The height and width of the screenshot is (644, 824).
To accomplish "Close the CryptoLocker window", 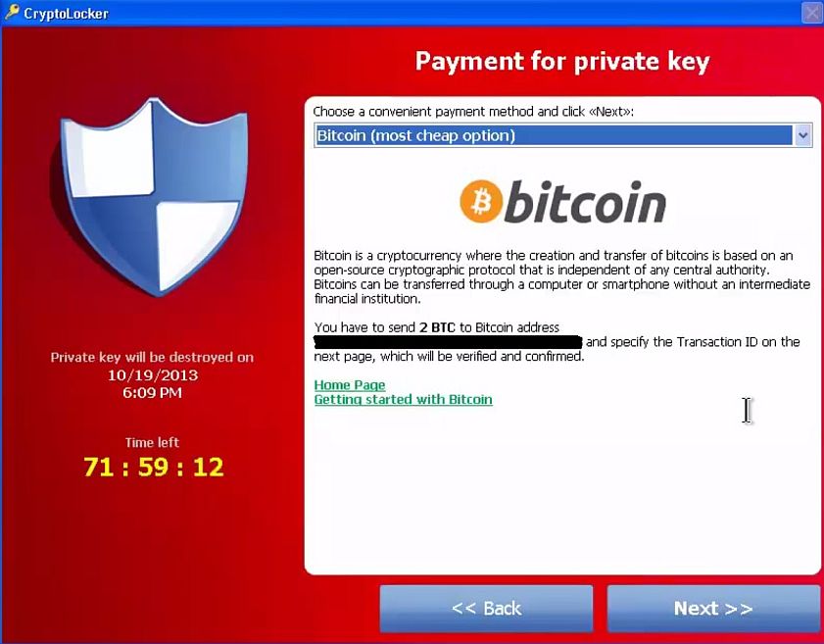I will [x=812, y=13].
